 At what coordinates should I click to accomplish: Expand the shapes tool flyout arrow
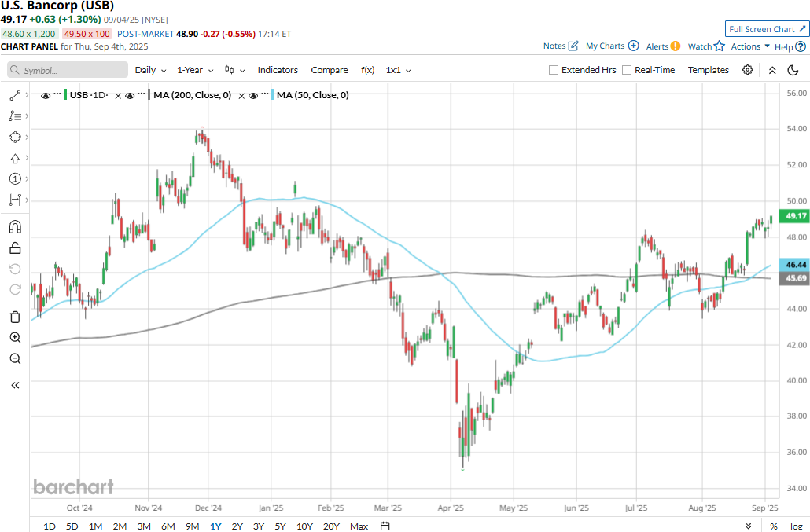(27, 138)
